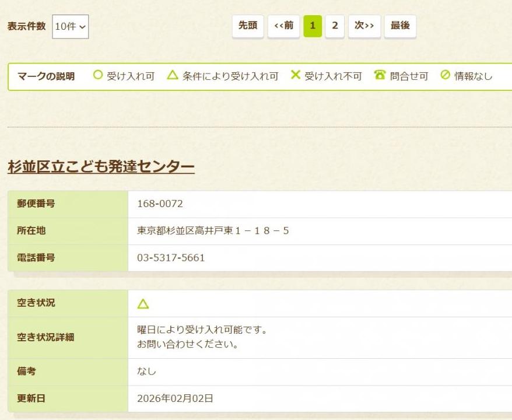The width and height of the screenshot is (512, 420).
Task: Click the 最後 last page button
Action: [400, 26]
